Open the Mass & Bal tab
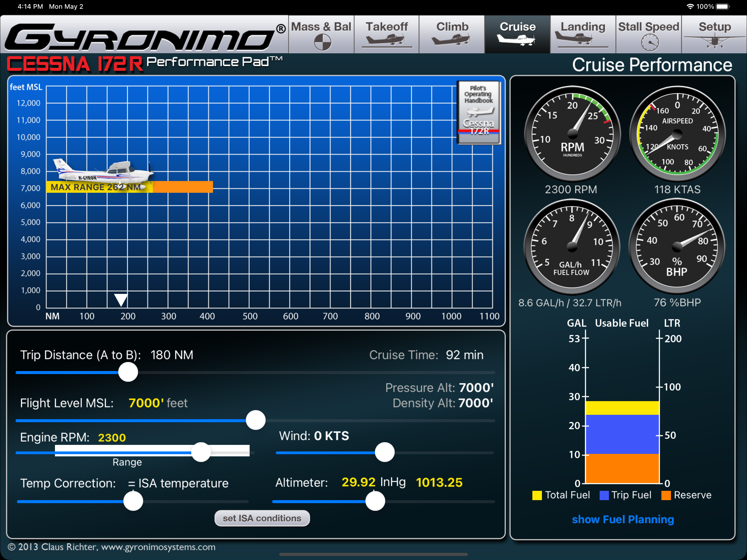Viewport: 747px width, 560px height. (321, 34)
